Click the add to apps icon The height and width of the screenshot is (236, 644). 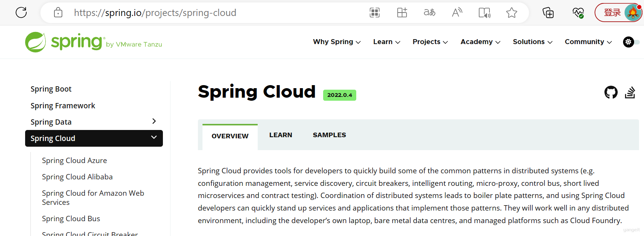pyautogui.click(x=402, y=13)
